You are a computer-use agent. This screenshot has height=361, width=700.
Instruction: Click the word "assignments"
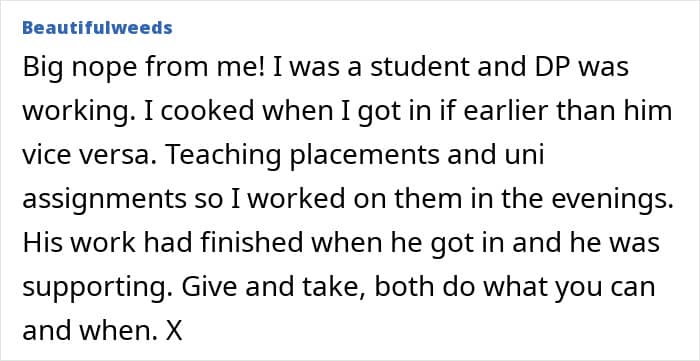(x=104, y=200)
